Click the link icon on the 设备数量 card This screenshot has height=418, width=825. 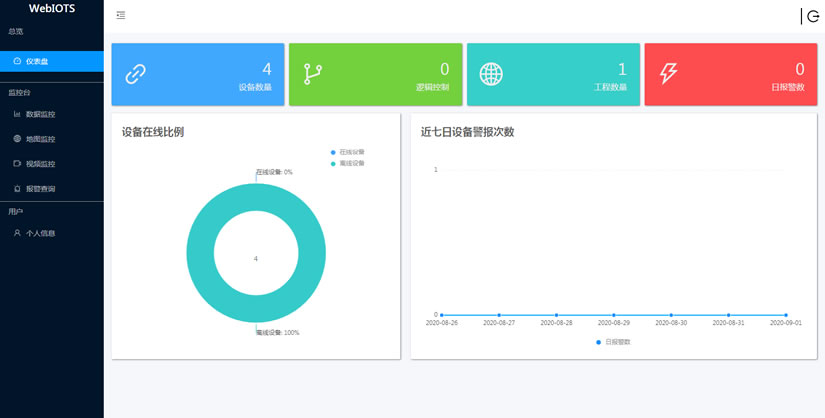[135, 74]
